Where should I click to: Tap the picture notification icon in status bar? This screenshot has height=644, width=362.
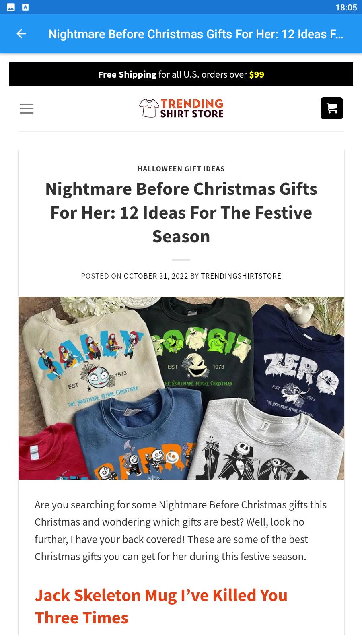point(11,7)
